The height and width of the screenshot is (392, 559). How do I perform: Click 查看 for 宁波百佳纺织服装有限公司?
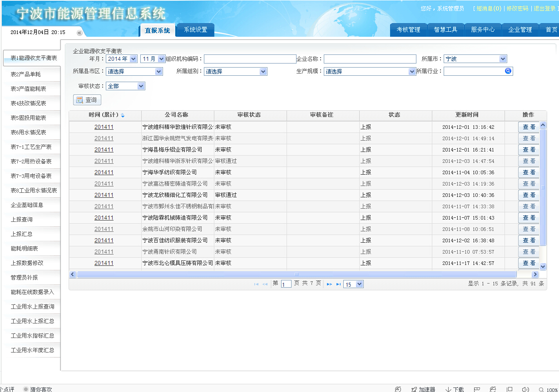529,240
